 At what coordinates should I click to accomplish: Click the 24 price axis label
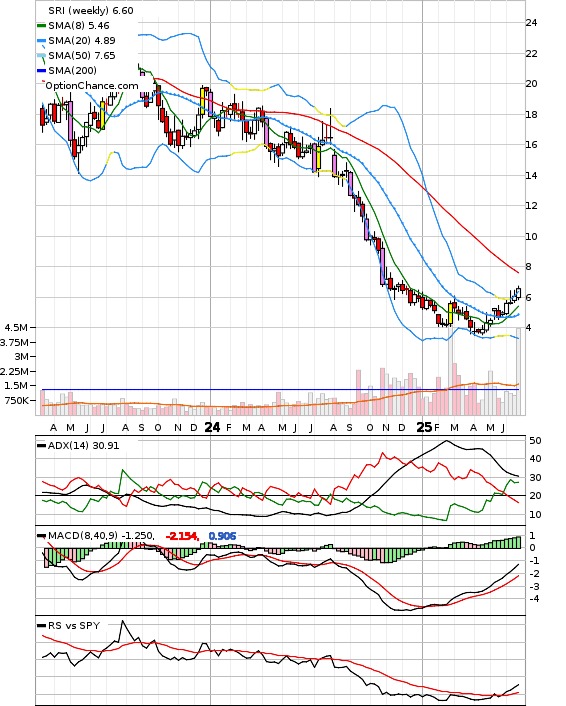531,23
